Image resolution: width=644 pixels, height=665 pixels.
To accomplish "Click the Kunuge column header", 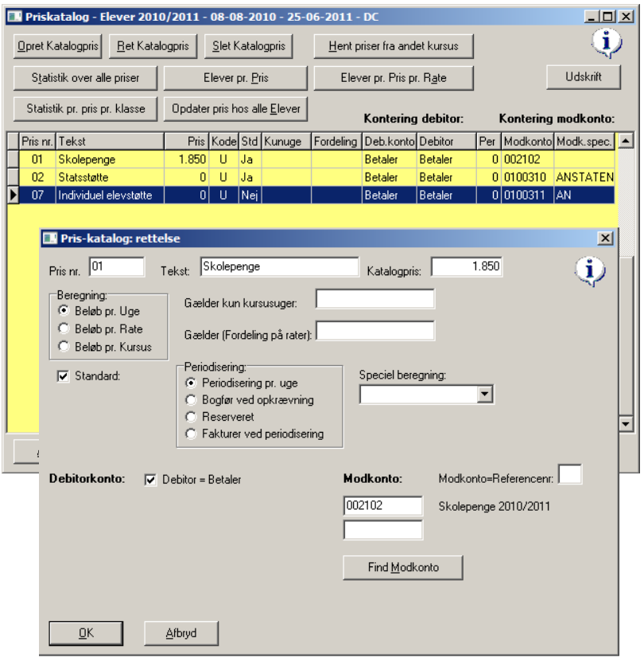I will click(x=286, y=142).
